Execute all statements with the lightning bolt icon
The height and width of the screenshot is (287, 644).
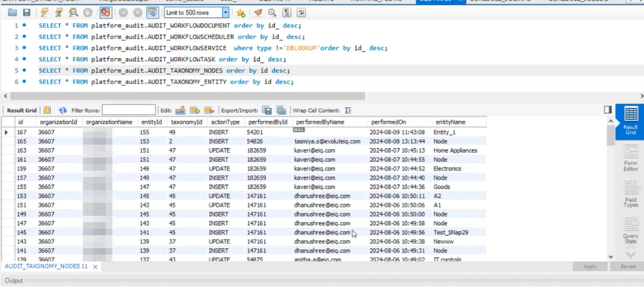[45, 13]
